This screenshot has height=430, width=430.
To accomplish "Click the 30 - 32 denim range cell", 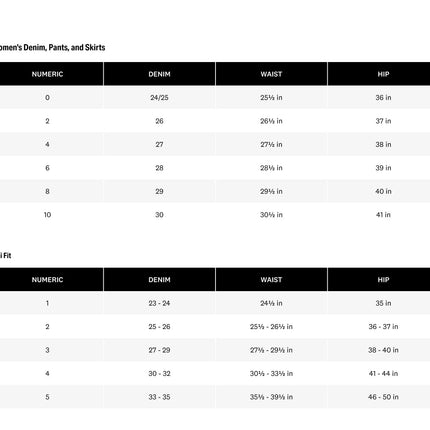I will (x=159, y=373).
